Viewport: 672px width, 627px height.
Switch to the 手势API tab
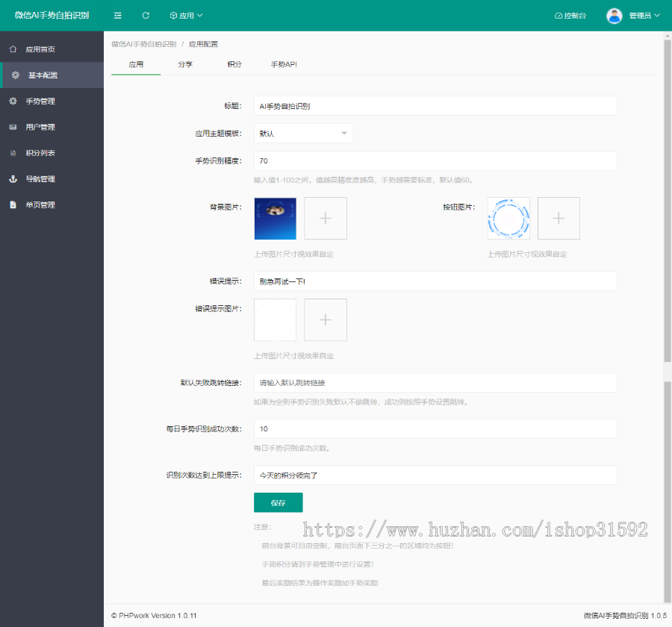pos(284,64)
